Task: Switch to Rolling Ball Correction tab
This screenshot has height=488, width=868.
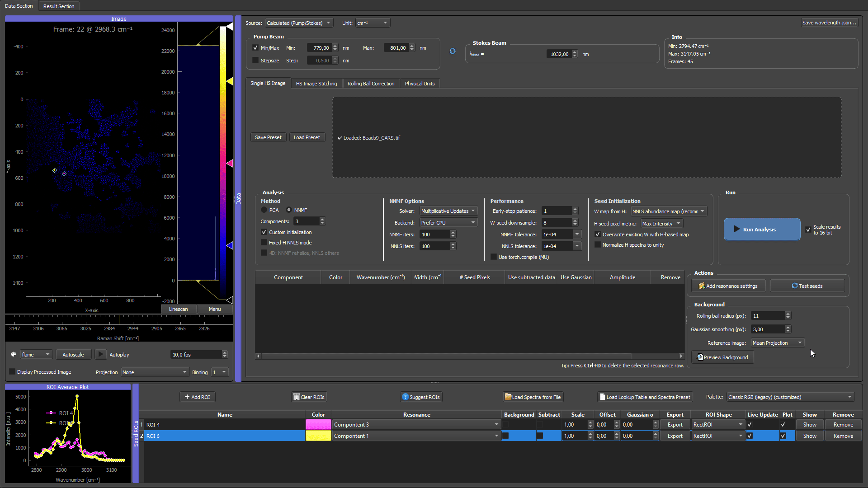Action: pos(371,84)
